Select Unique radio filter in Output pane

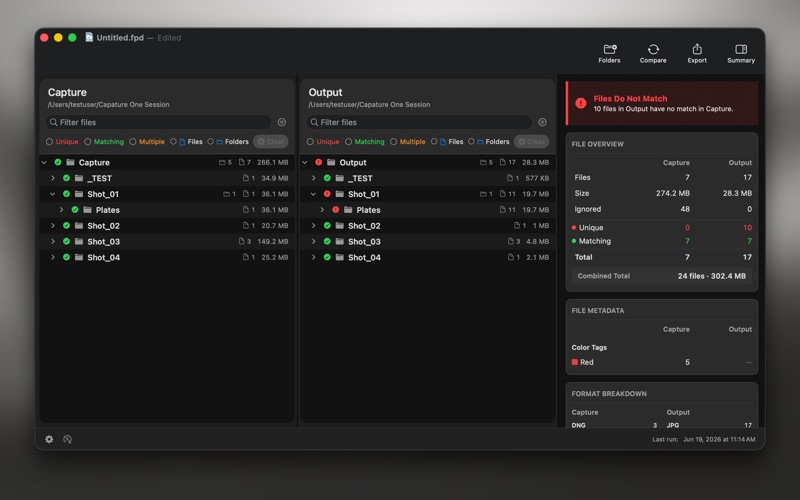pos(310,142)
